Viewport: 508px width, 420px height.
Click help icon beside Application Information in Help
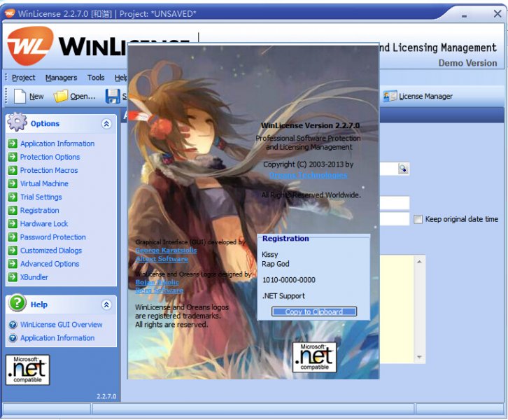13,338
